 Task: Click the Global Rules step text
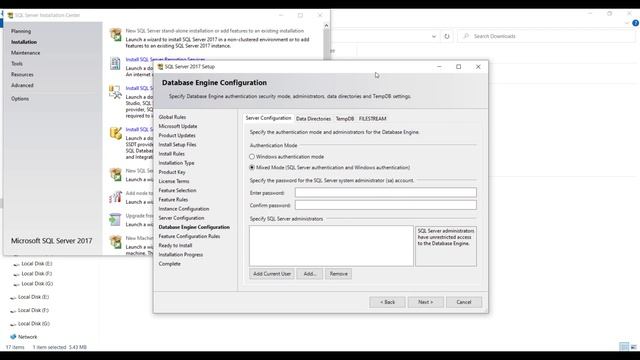pos(172,117)
